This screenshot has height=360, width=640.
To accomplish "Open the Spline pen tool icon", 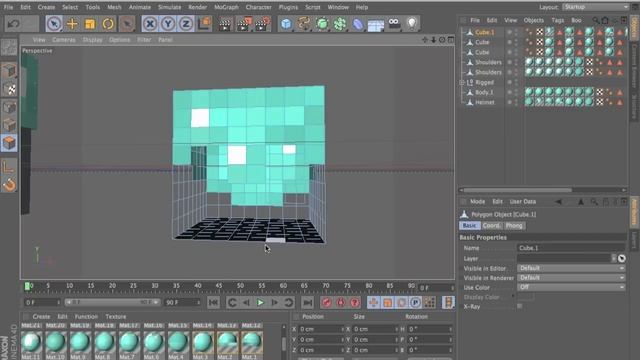I will point(304,24).
